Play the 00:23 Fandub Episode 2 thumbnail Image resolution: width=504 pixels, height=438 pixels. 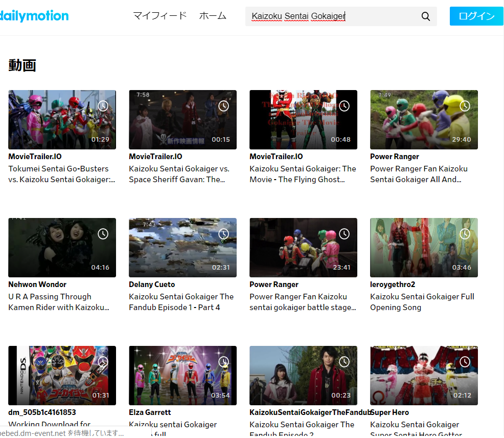pos(303,376)
